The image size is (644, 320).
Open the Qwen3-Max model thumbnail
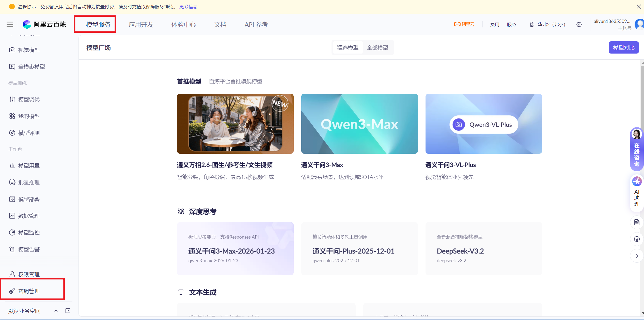point(359,124)
